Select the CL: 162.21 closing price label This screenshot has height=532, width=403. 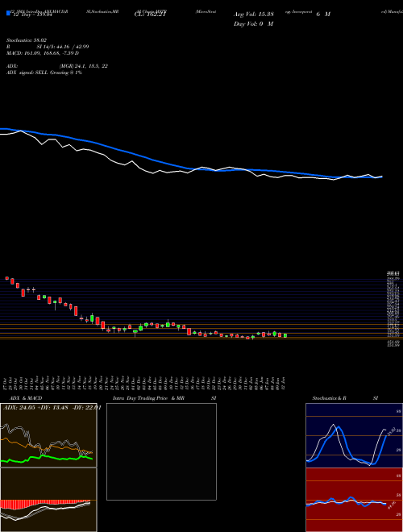pyautogui.click(x=150, y=15)
